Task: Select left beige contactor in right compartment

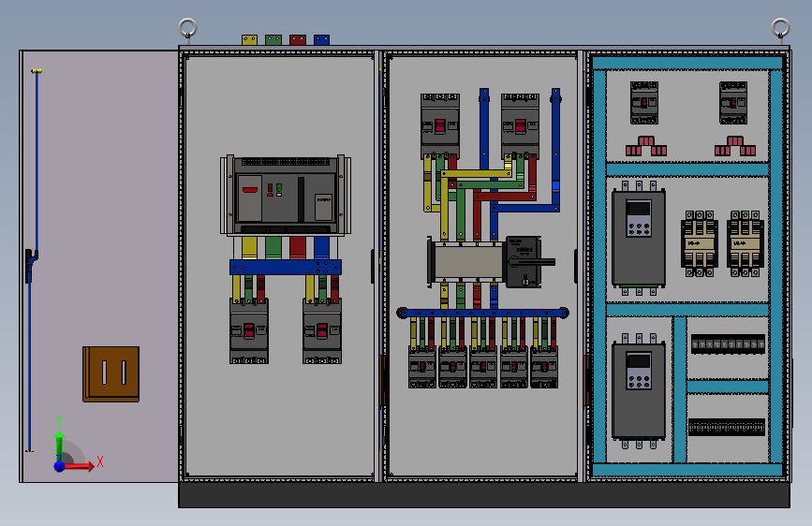Action: coord(699,243)
